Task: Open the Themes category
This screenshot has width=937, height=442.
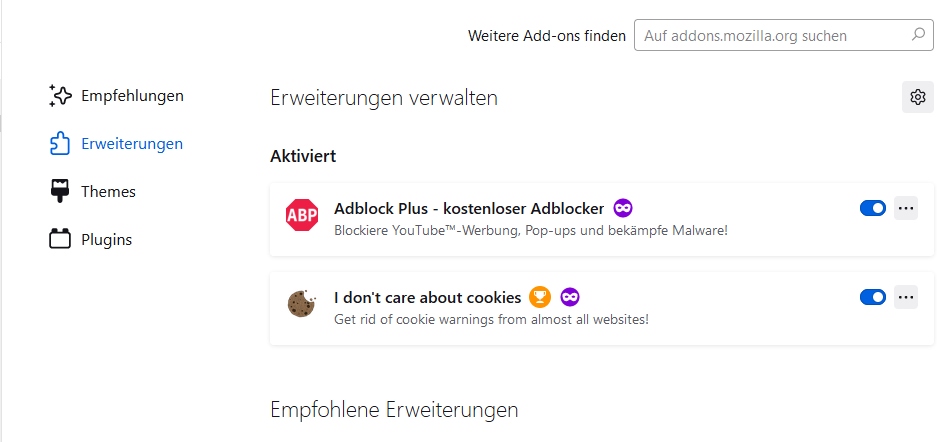Action: tap(108, 191)
